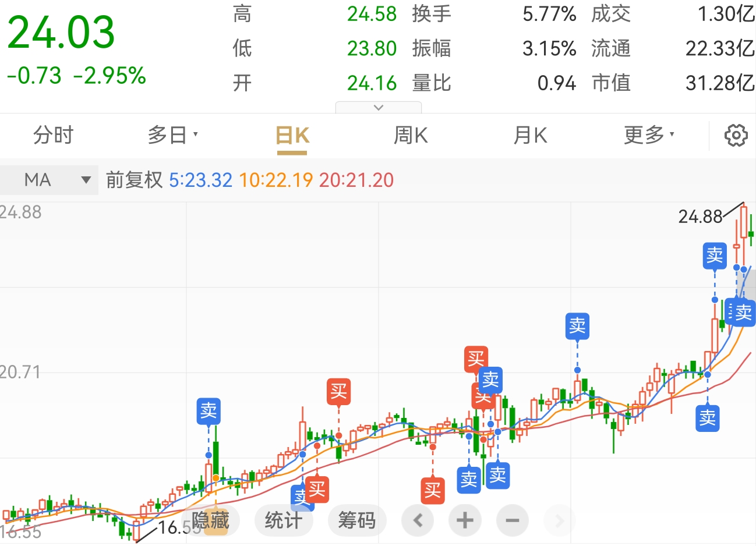The width and height of the screenshot is (756, 546).
Task: Click the MA20 value 20:21.20
Action: pos(356,180)
